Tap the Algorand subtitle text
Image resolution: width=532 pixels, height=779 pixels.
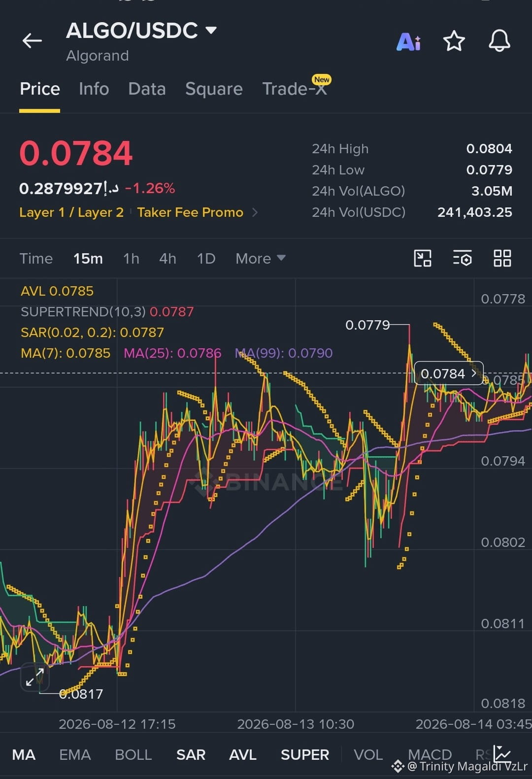coord(98,56)
